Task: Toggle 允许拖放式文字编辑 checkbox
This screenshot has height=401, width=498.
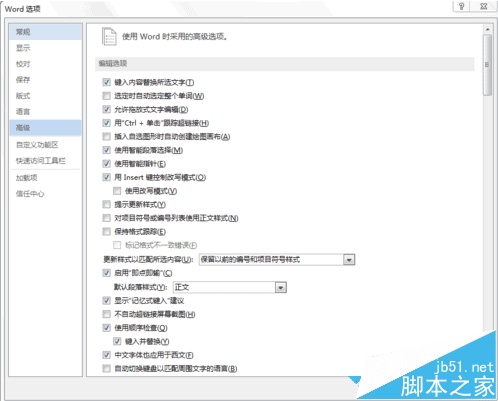Action: [106, 109]
